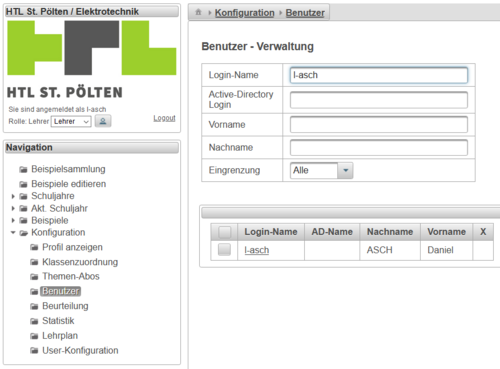Select Lehrplan in navigation
500x369 pixels.
[x=60, y=336]
